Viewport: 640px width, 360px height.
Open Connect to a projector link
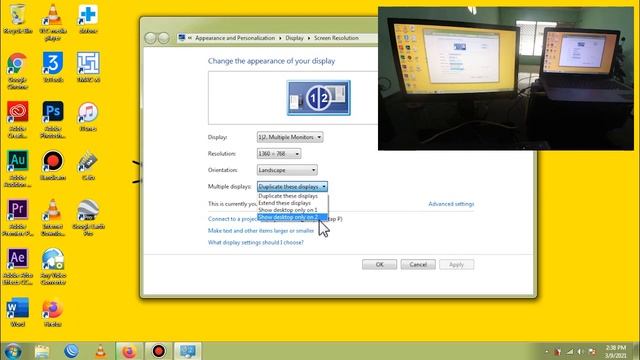[x=232, y=219]
